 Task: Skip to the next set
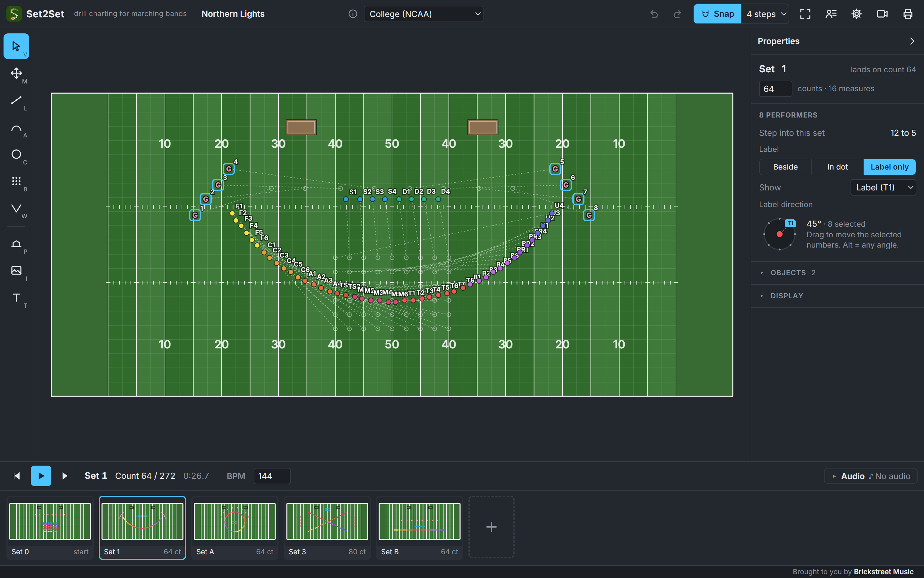pyautogui.click(x=65, y=476)
